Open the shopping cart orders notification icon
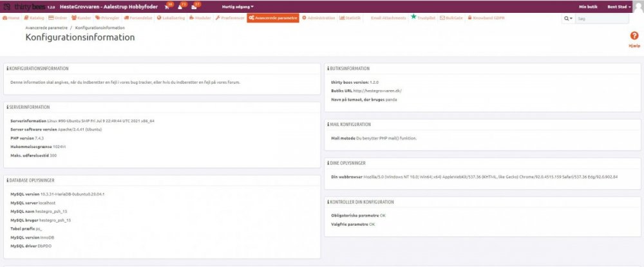644x267 pixels. point(167,6)
